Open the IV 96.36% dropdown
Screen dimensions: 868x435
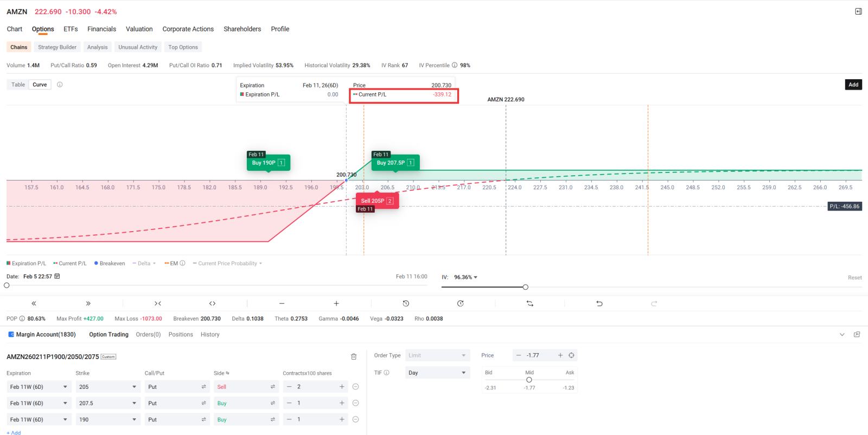click(x=465, y=277)
